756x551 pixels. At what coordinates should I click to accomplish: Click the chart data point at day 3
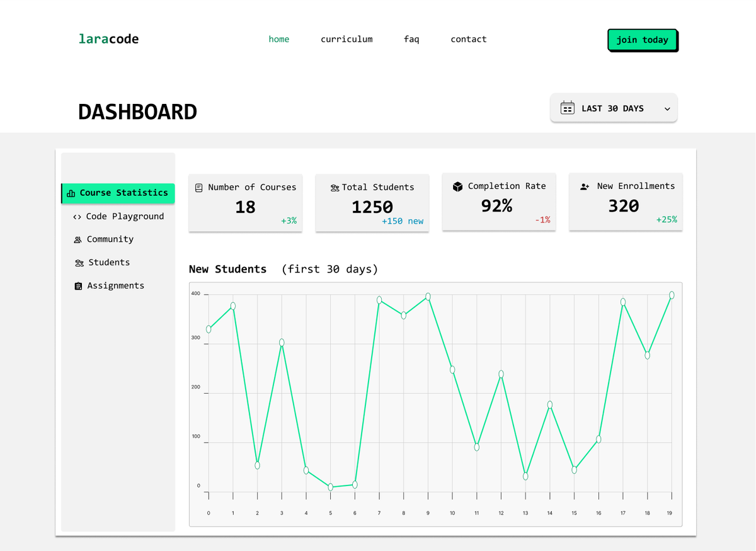click(282, 343)
